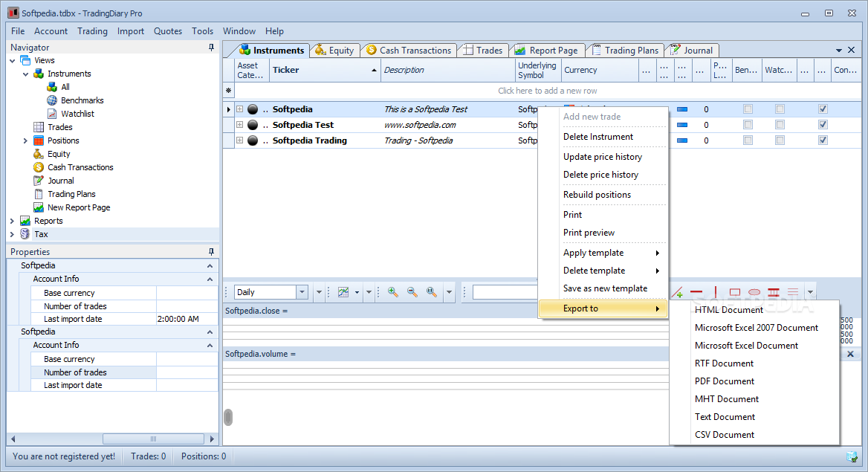Click the Description column header
Viewport: 868px width, 472px height.
click(447, 70)
